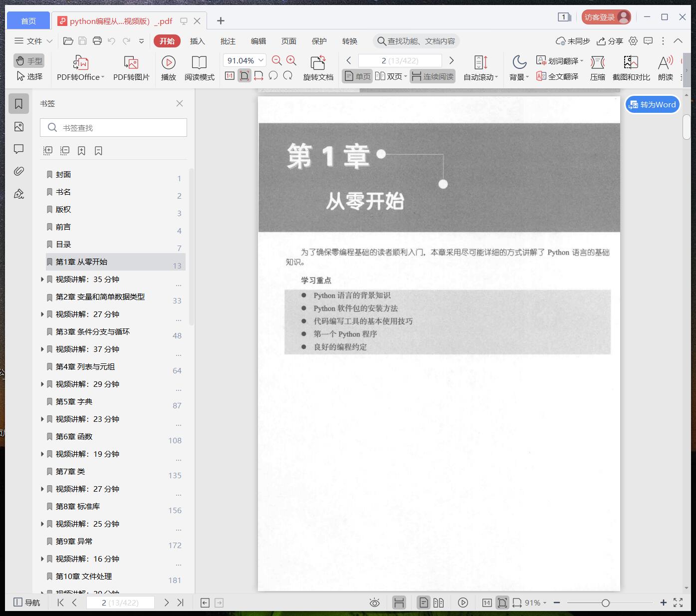The width and height of the screenshot is (696, 616).
Task: Open the status bar 91% zoom dropdown
Action: (535, 603)
